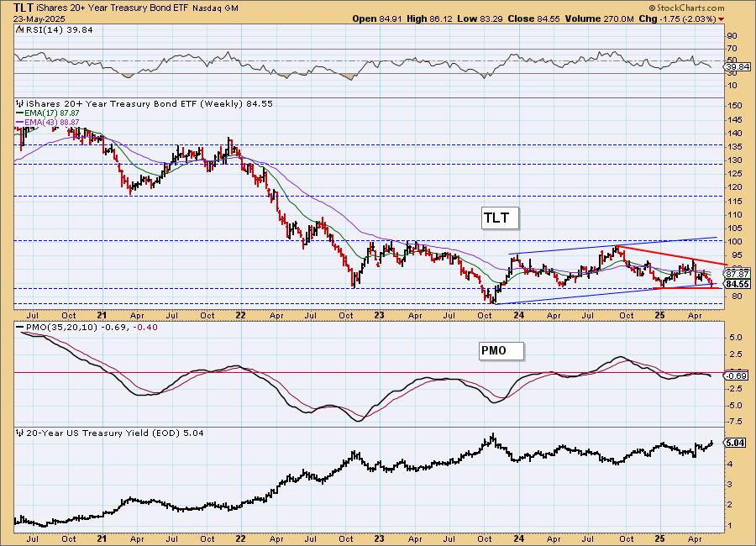
Task: Click the 84.55 last-price tag on the price axis
Action: (x=738, y=284)
